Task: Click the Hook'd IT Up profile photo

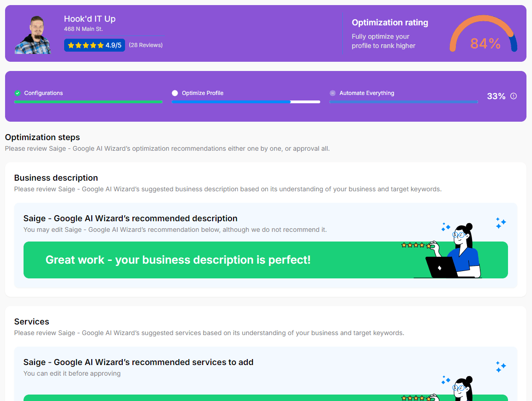Action: pos(33,35)
